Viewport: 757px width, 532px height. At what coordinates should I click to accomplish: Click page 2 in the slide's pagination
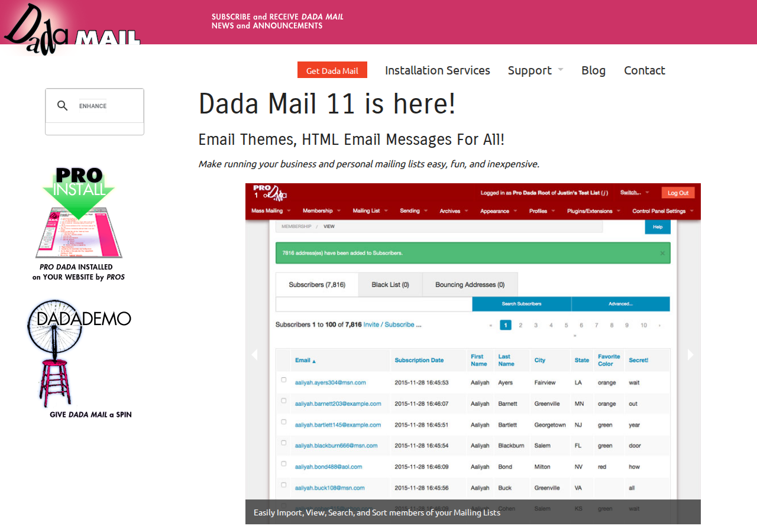click(520, 325)
